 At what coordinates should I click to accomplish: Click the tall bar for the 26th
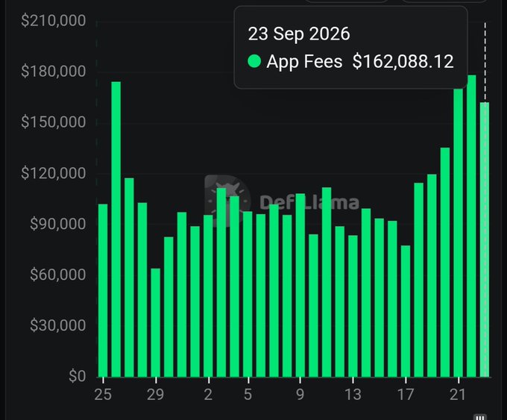(116, 229)
